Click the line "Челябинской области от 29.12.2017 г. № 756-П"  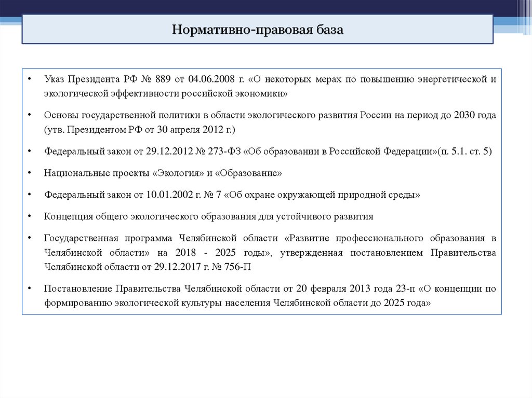click(148, 267)
